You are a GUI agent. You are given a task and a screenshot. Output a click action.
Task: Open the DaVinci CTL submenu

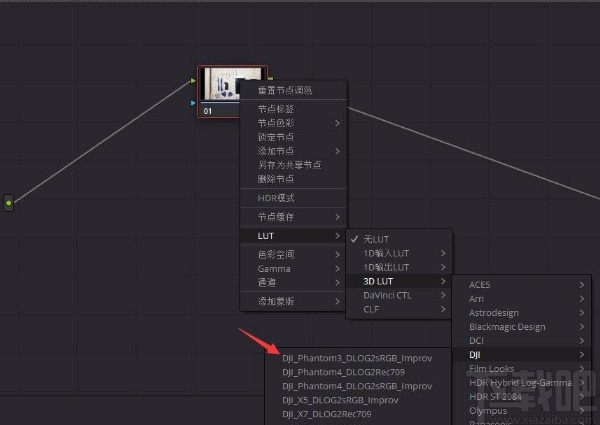click(x=399, y=295)
